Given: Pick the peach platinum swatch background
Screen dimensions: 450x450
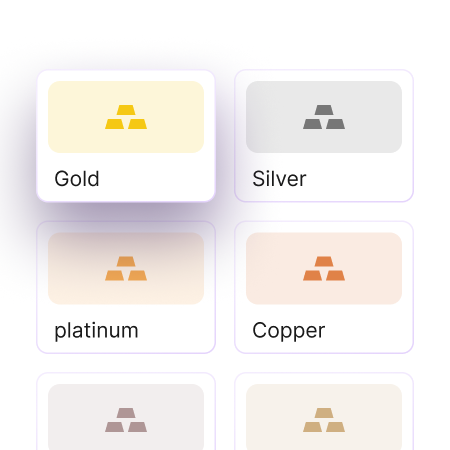Looking at the screenshot, I should tap(126, 269).
